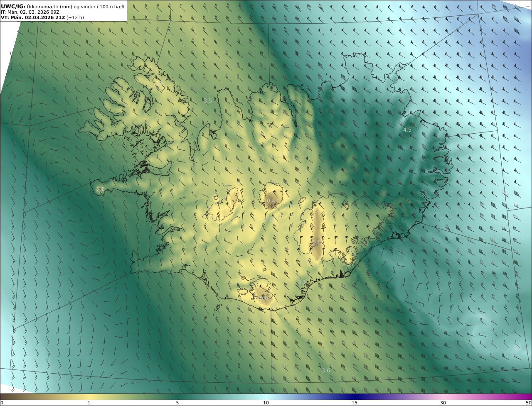The image size is (532, 406).
Task: Click the '3.1' value near the coast
Action: coord(302,282)
